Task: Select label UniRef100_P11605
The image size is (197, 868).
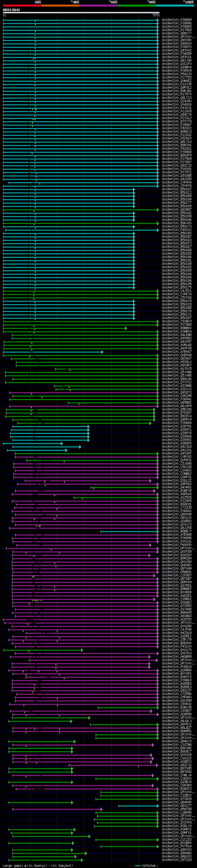Action: coord(177,111)
